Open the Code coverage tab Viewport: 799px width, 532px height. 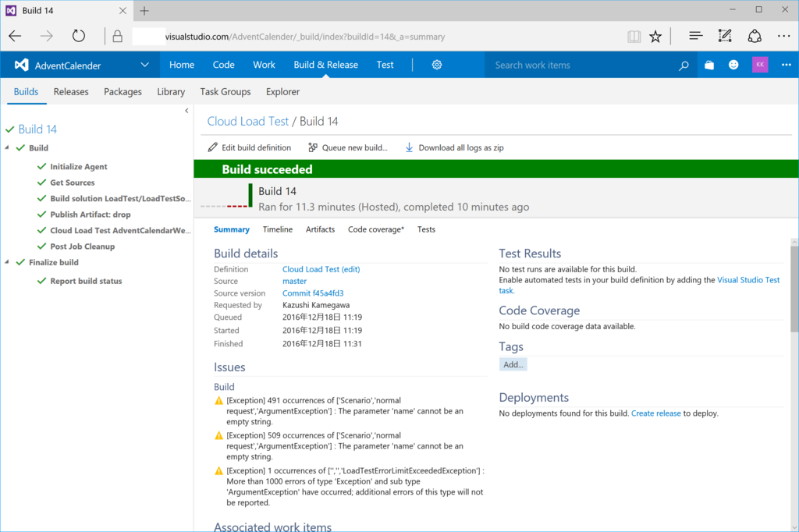point(376,229)
